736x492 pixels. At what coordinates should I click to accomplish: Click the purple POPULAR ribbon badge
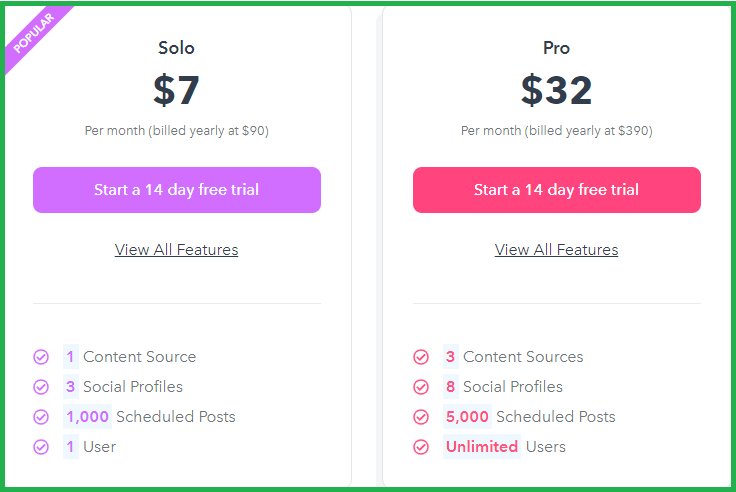point(34,34)
